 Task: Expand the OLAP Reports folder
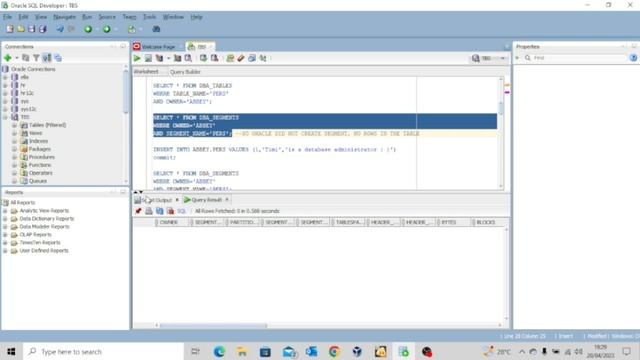pyautogui.click(x=5, y=235)
